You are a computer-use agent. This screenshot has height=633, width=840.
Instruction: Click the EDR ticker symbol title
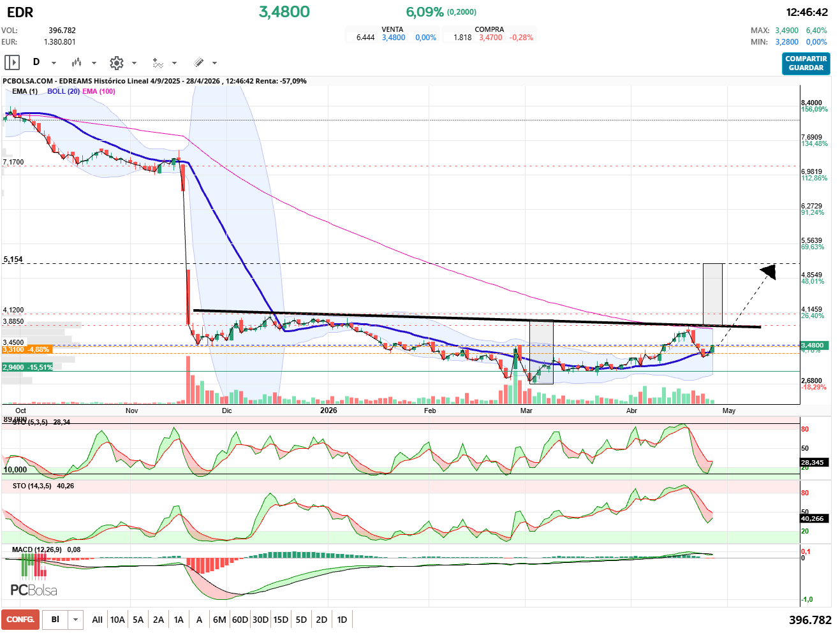point(20,12)
